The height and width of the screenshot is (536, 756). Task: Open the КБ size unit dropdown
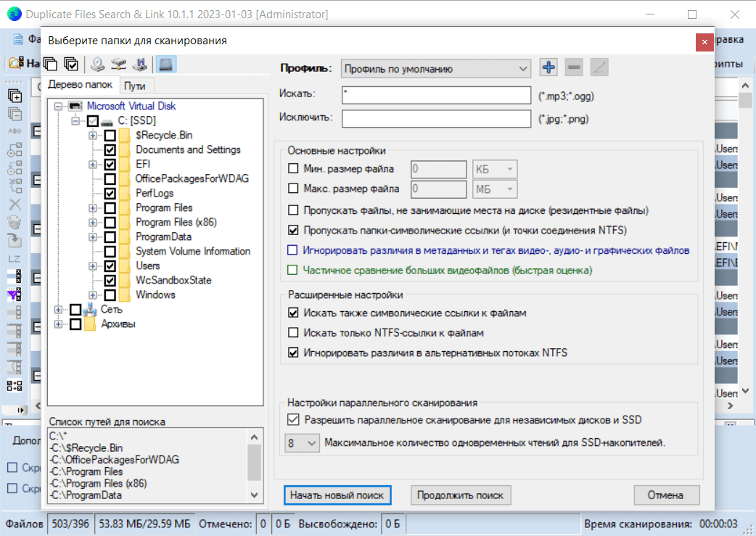click(x=495, y=169)
